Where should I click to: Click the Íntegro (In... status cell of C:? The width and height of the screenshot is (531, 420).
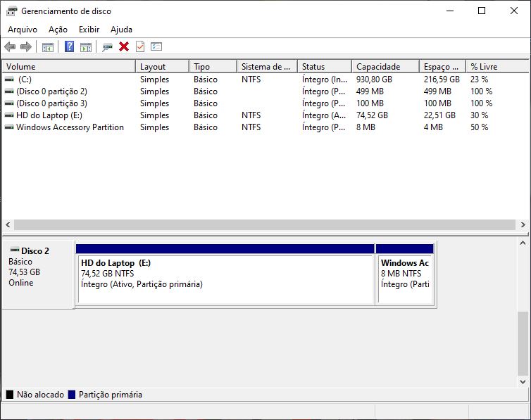325,79
